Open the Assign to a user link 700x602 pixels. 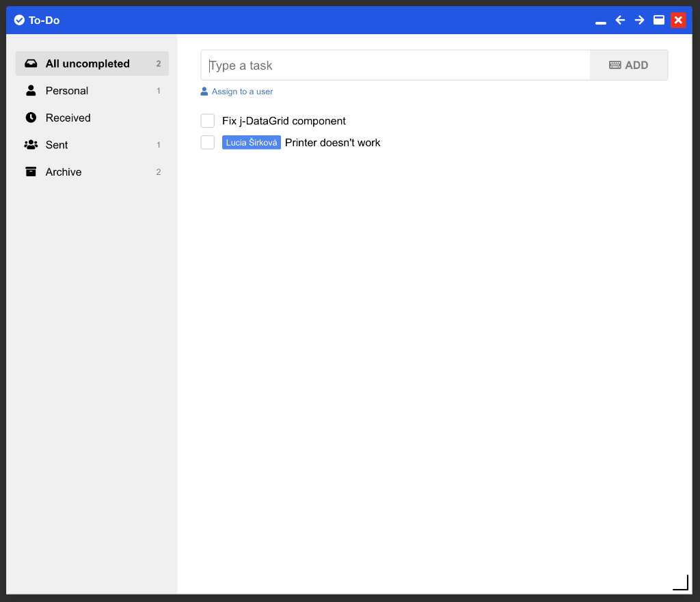pos(241,91)
